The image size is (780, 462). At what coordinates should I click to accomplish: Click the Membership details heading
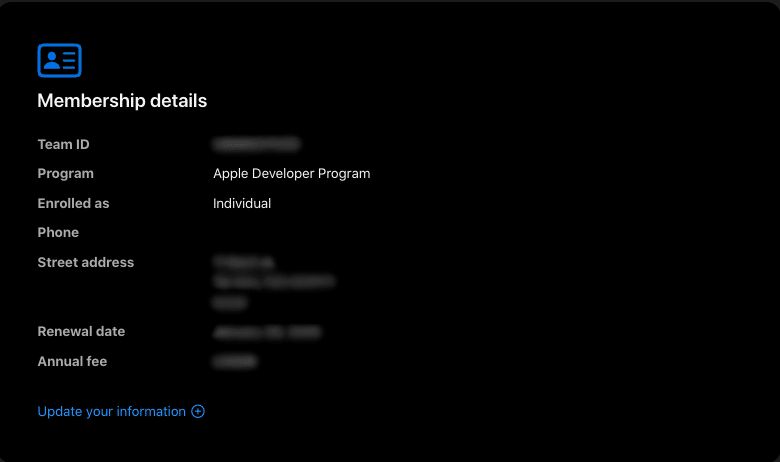tap(122, 101)
